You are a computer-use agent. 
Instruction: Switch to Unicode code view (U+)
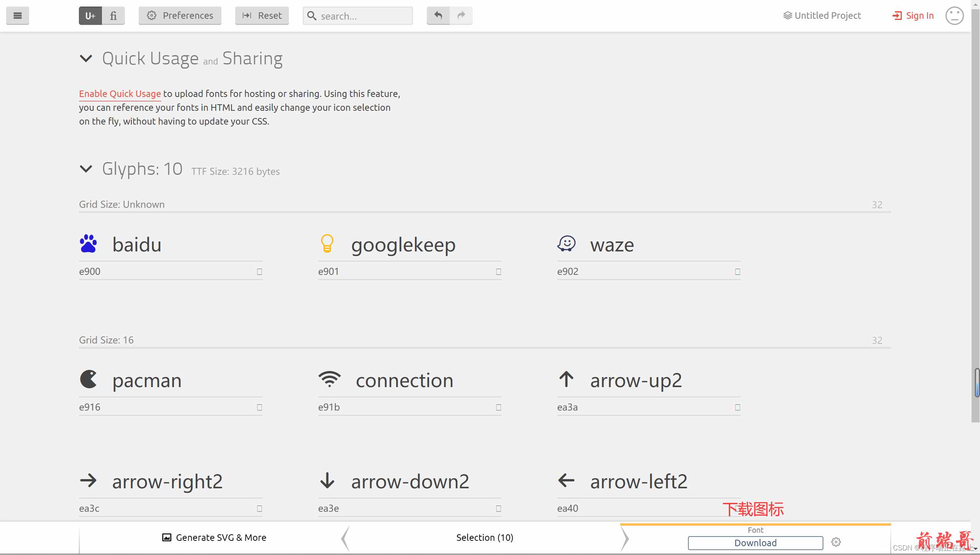90,16
